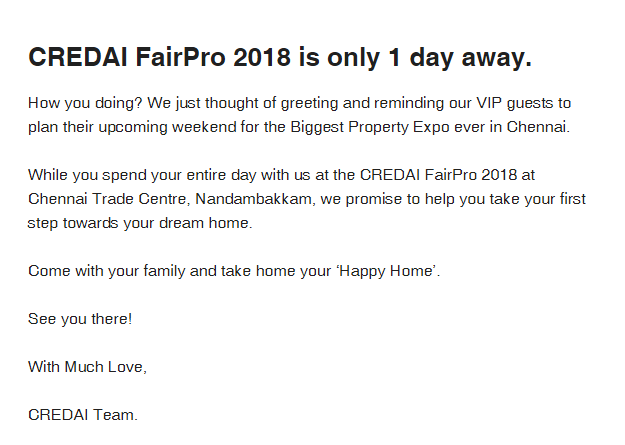The height and width of the screenshot is (445, 625).
Task: Select the 'VIP guests' phrase
Action: click(x=515, y=103)
